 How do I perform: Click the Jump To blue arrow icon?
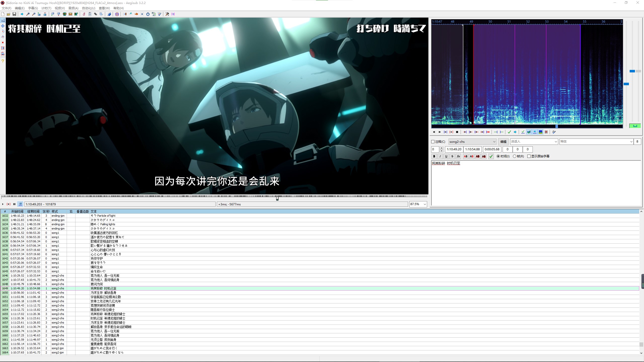click(x=22, y=14)
